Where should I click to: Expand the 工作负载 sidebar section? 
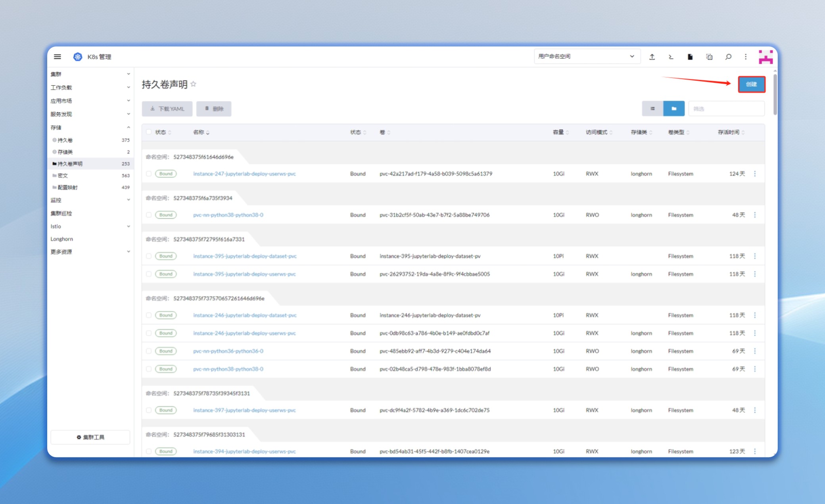pyautogui.click(x=90, y=87)
